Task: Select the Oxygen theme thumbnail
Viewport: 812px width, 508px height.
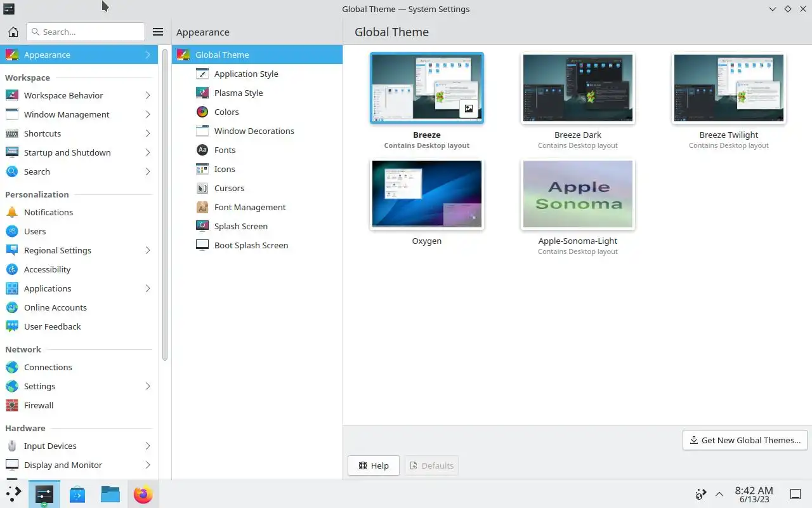Action: click(427, 194)
